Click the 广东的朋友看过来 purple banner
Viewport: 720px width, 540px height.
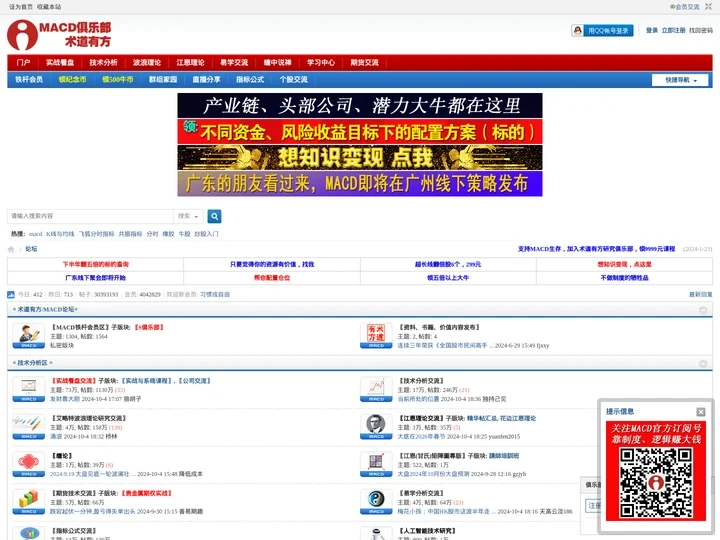coord(360,184)
